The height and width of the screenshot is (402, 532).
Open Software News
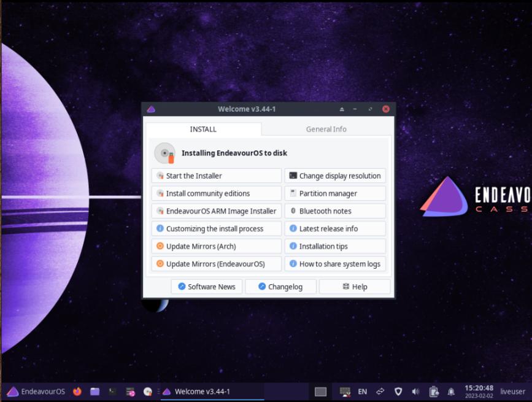(x=207, y=287)
